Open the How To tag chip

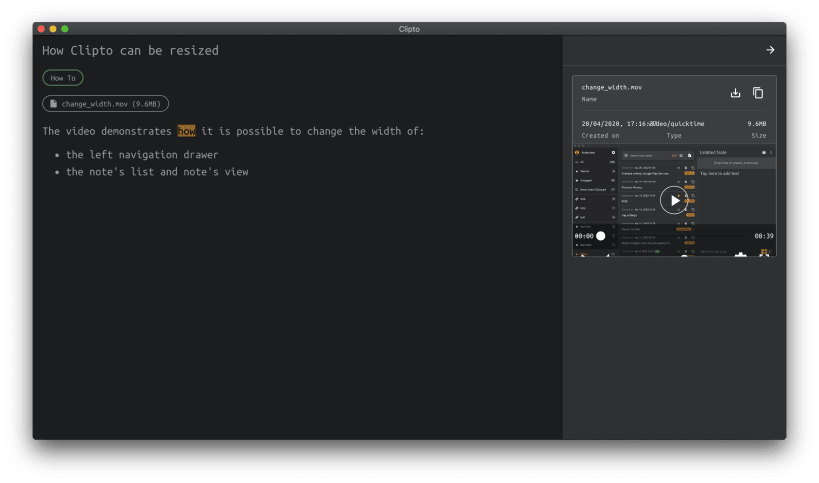pyautogui.click(x=63, y=78)
